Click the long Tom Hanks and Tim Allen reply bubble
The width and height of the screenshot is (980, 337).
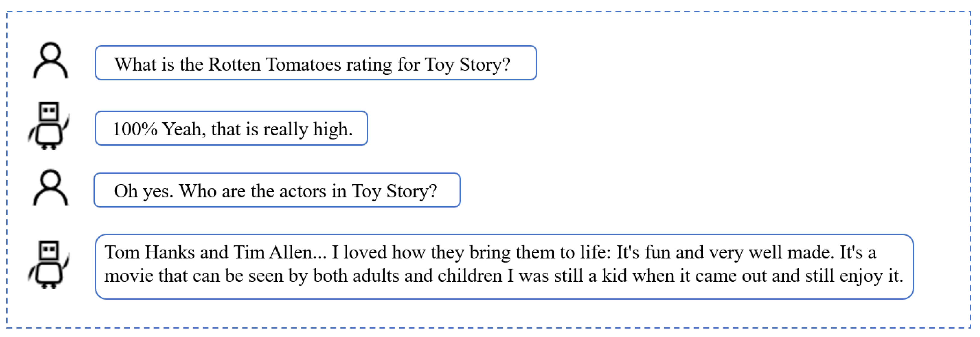coord(504,266)
